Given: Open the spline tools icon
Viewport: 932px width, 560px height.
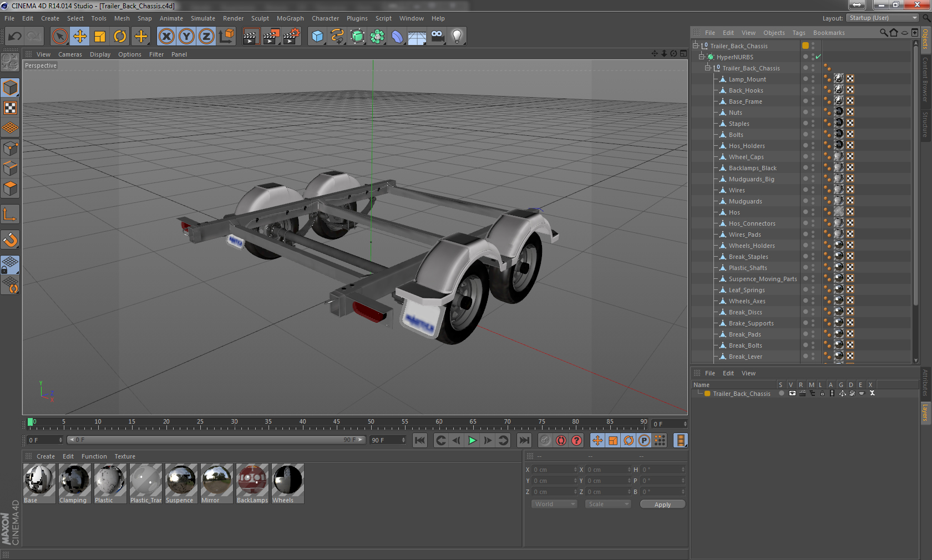Looking at the screenshot, I should 337,37.
